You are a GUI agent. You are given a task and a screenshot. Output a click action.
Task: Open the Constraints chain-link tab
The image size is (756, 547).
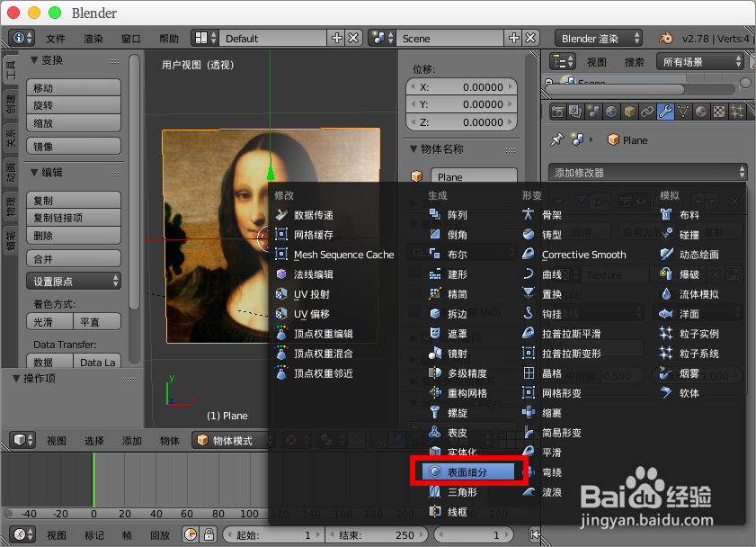(x=647, y=112)
